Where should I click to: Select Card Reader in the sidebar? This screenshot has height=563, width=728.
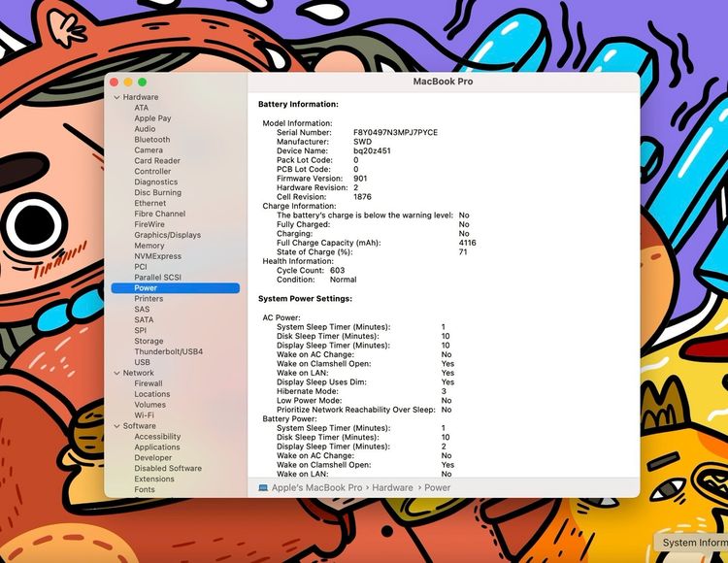[157, 160]
